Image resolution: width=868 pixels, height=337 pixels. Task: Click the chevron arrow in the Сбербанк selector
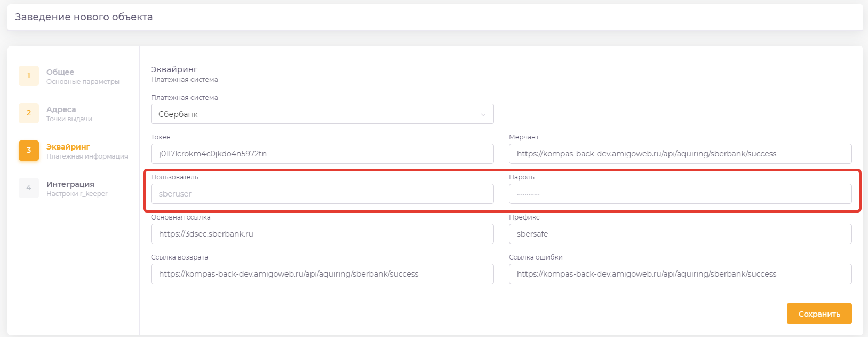tap(483, 114)
